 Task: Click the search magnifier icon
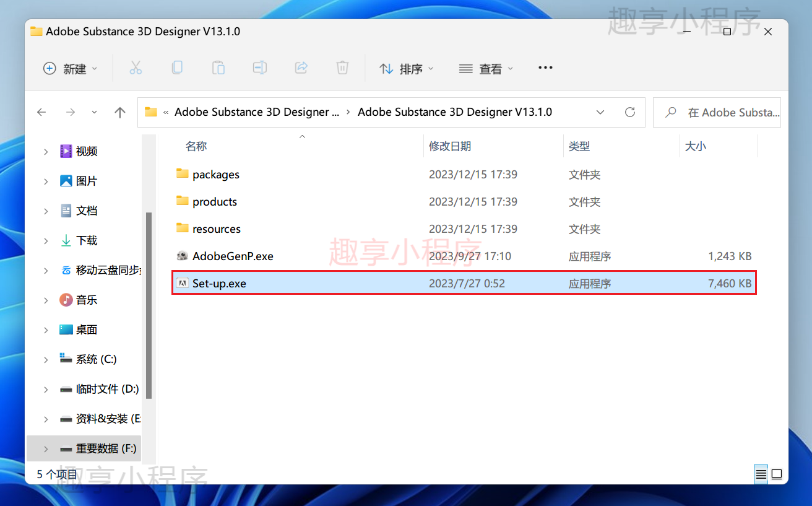(670, 112)
